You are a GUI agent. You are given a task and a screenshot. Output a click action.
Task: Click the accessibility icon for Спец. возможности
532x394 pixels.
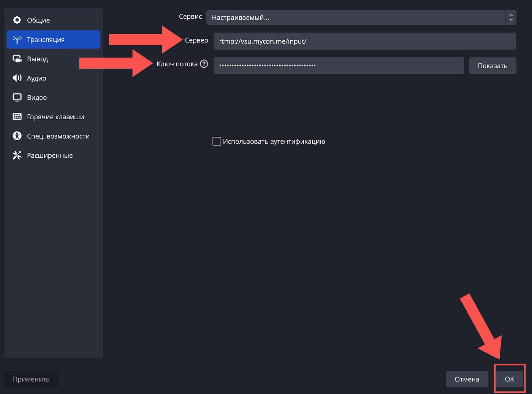[x=17, y=136]
